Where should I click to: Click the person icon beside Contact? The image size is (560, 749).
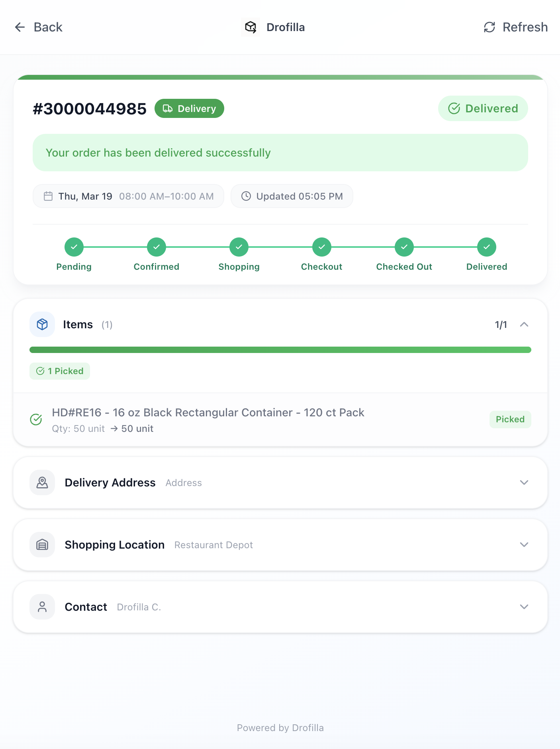pyautogui.click(x=42, y=607)
